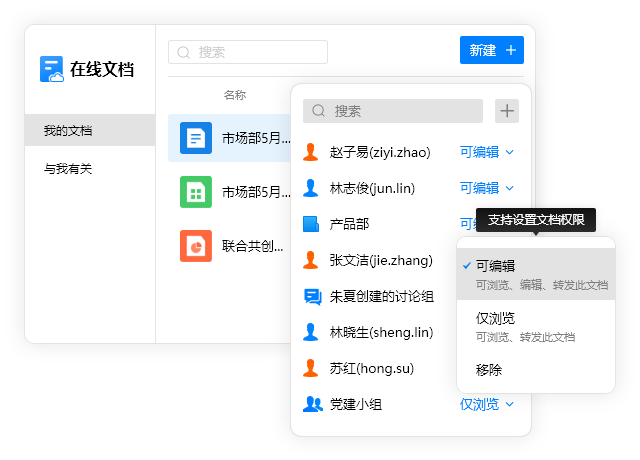Click the magnifier icon in member search

tap(318, 111)
